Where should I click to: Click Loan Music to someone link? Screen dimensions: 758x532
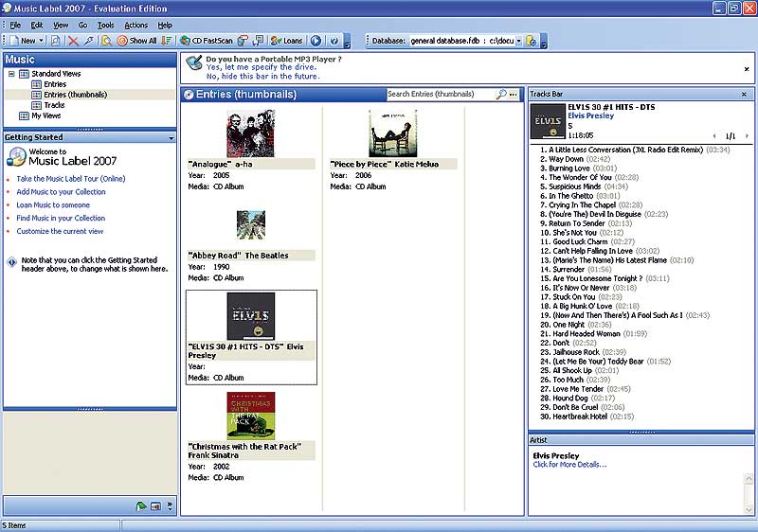click(53, 204)
